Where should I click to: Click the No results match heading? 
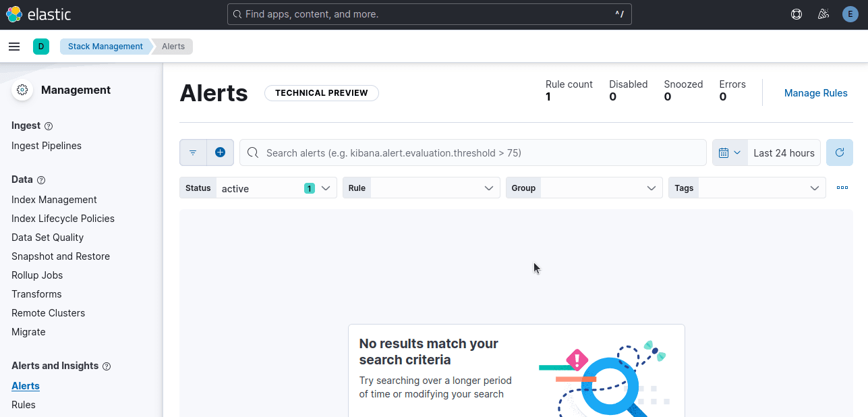[429, 352]
